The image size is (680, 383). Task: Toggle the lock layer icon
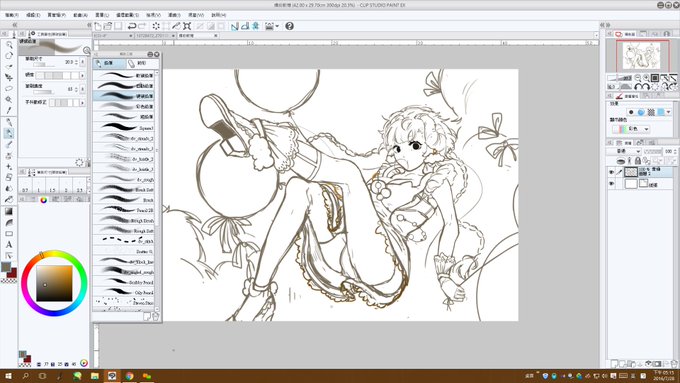tap(638, 161)
